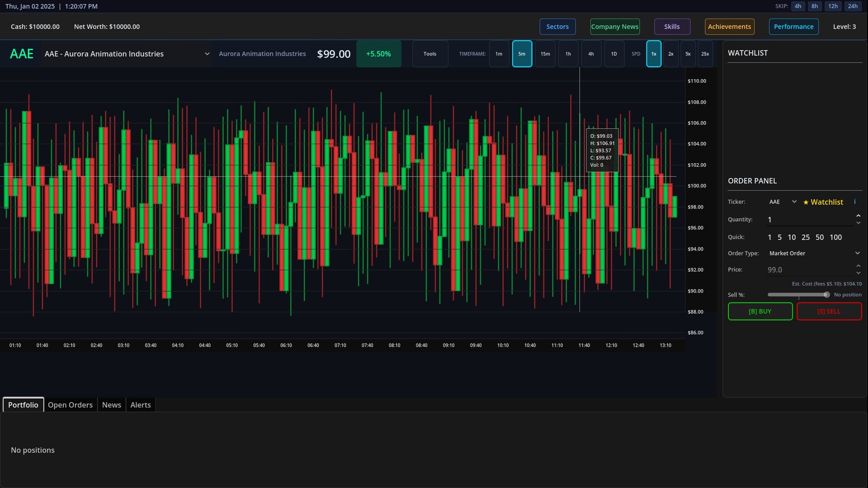Switch timeframe to 1m
Viewport: 868px width, 488px height.
(x=499, y=54)
